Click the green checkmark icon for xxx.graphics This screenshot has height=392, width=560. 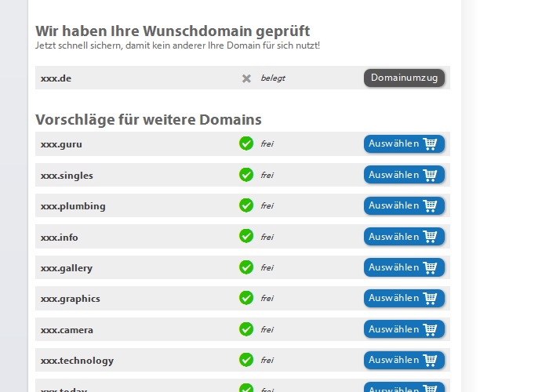(x=246, y=298)
